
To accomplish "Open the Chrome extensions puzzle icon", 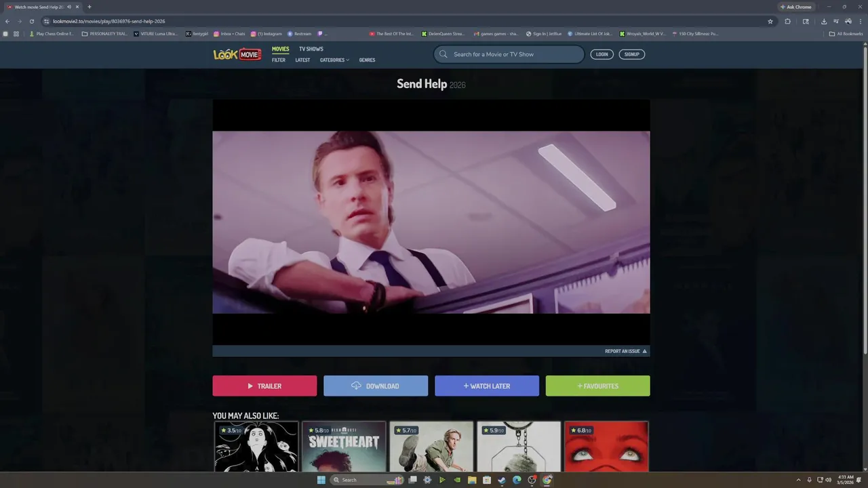I will point(787,21).
